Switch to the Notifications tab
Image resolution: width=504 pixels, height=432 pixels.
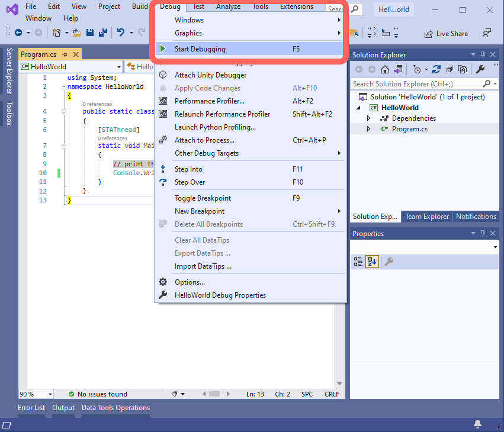click(x=476, y=217)
